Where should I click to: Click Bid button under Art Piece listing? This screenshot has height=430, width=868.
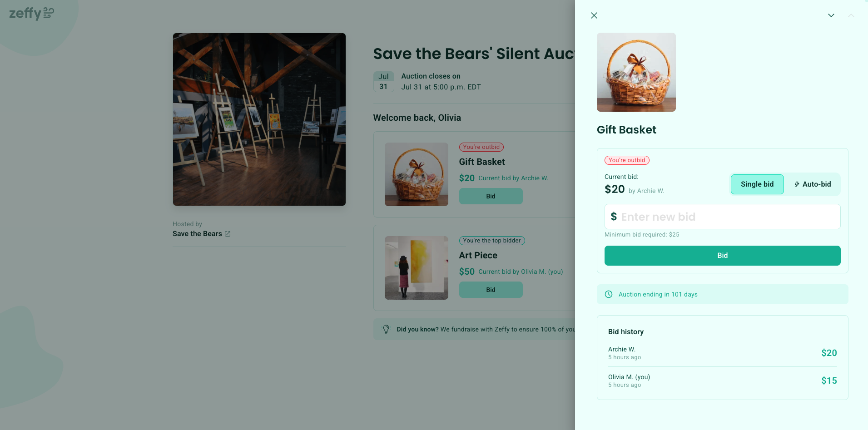pos(491,290)
